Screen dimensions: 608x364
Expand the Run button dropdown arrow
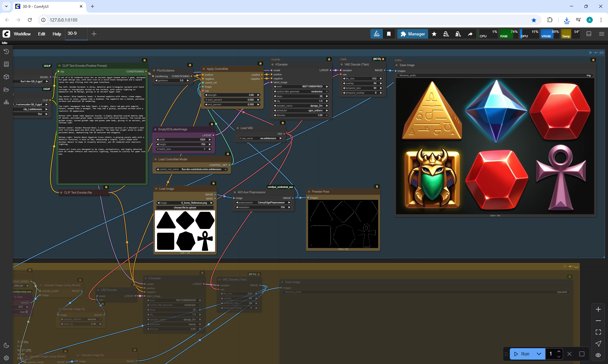coord(539,354)
